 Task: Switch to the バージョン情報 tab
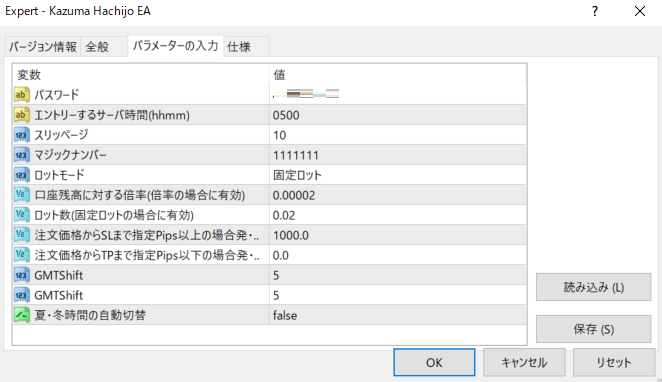43,46
